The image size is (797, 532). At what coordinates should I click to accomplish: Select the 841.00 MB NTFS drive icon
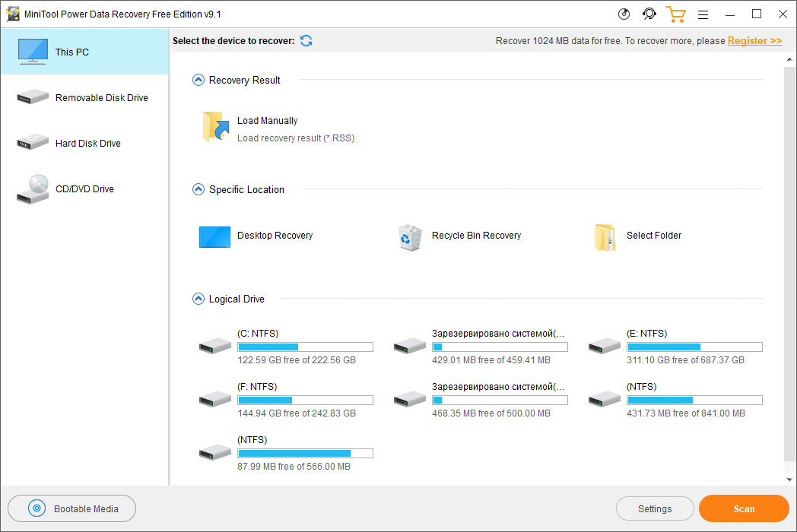[x=605, y=399]
